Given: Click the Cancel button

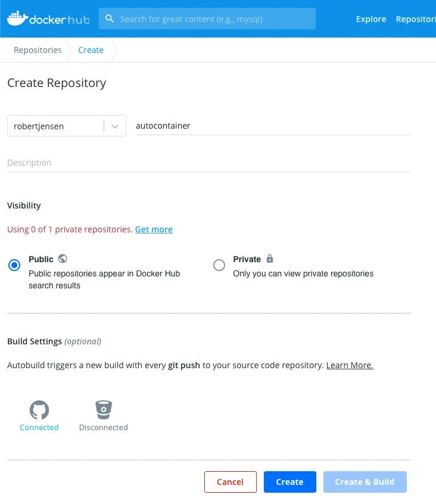Looking at the screenshot, I should pyautogui.click(x=231, y=482).
